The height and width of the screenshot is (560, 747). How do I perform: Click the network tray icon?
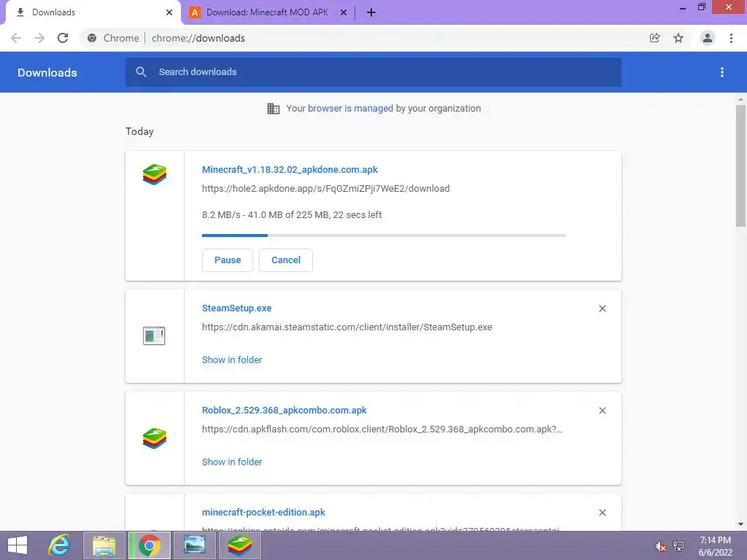[x=678, y=545]
